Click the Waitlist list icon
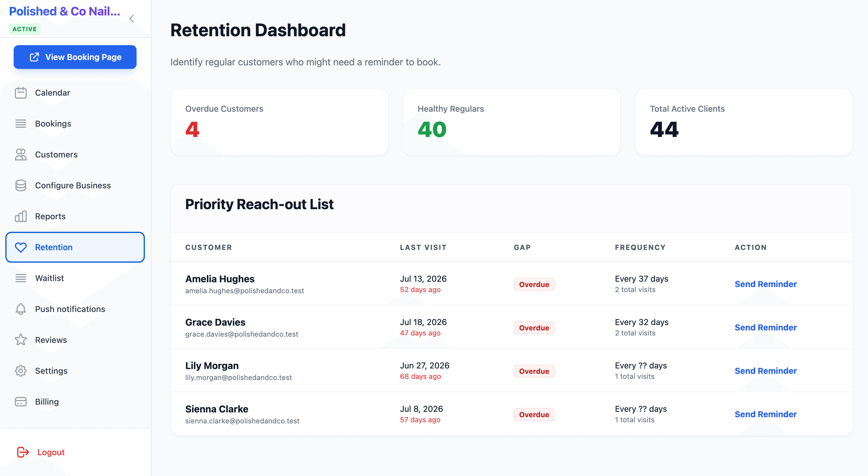The image size is (868, 476). click(x=20, y=278)
